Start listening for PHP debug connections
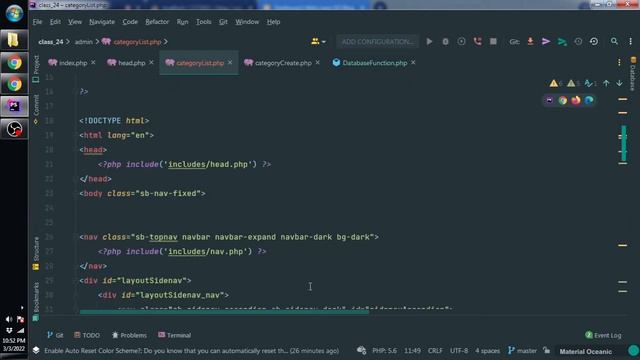This screenshot has height=360, width=640. [x=477, y=42]
